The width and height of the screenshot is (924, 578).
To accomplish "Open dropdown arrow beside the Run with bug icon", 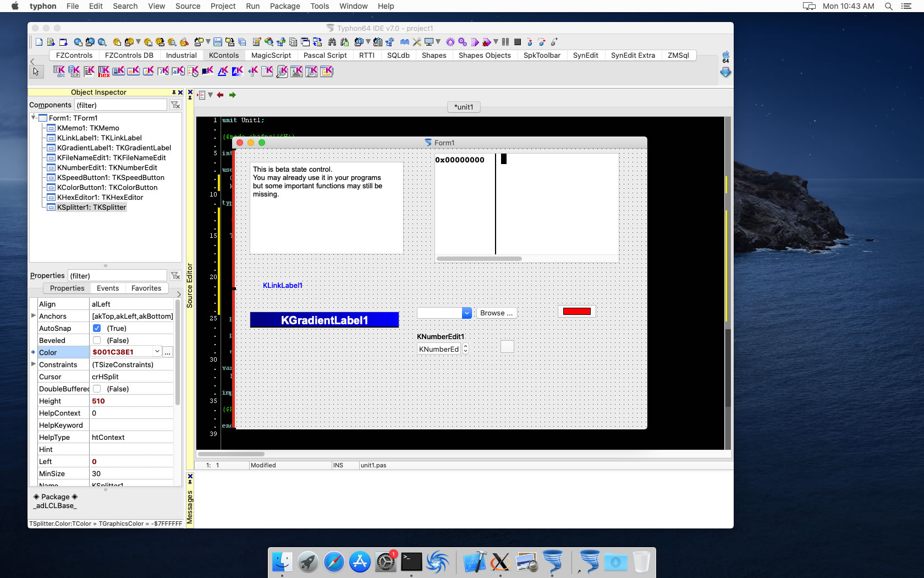I will pos(496,42).
